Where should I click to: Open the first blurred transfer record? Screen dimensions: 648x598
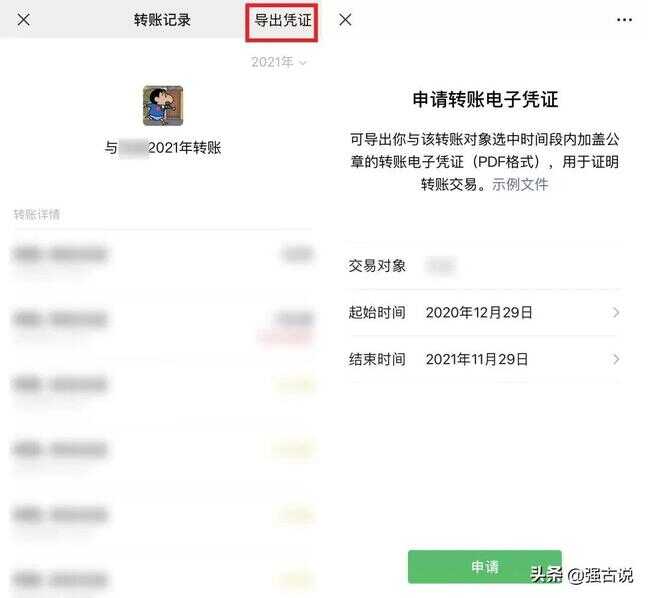click(x=162, y=255)
